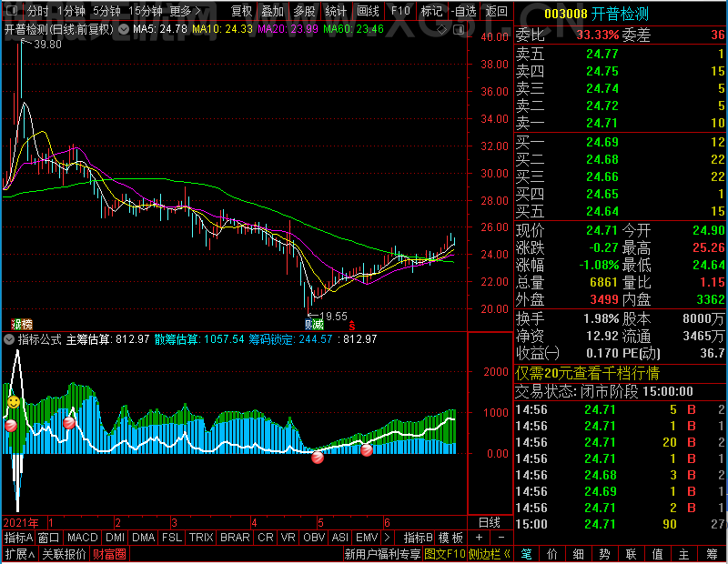This screenshot has width=728, height=564.
Task: Expand the 扩展 panel
Action: (19, 554)
